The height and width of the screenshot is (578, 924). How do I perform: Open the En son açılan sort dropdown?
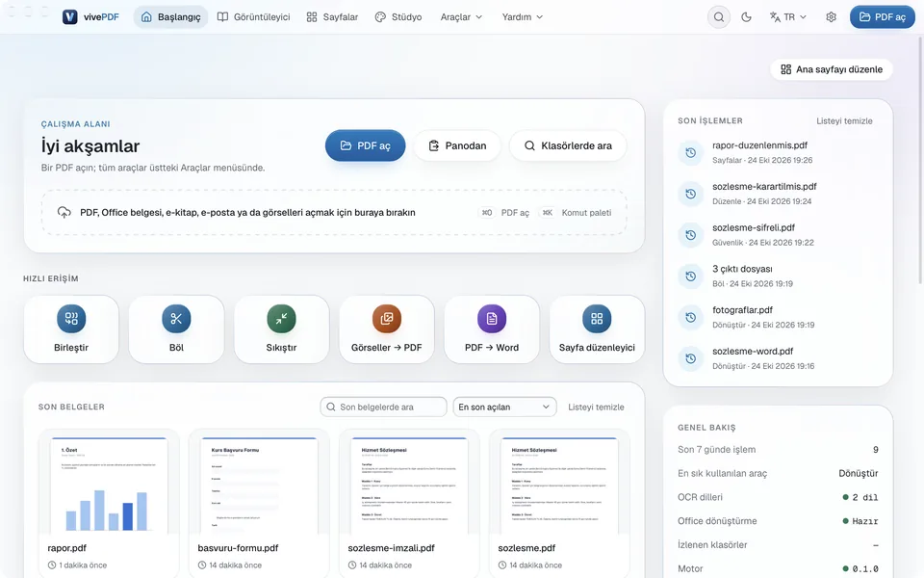(x=504, y=407)
